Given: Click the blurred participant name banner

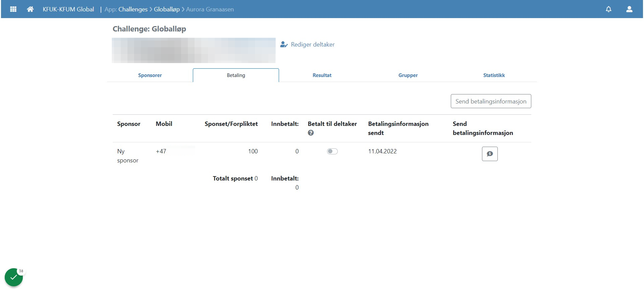Looking at the screenshot, I should click(x=194, y=50).
